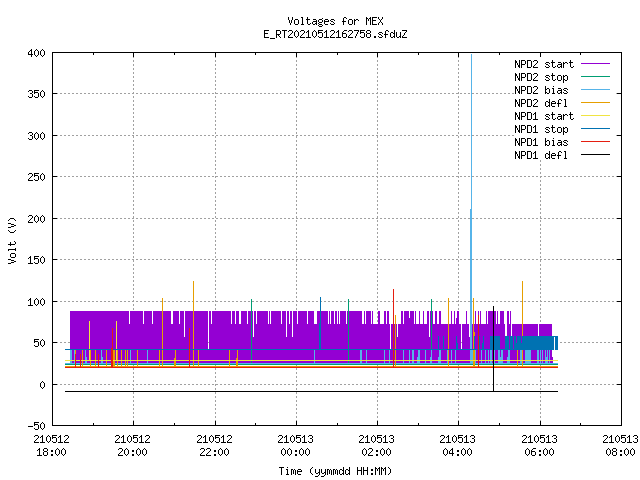Click the NPD2 stop green legend line
Screen dimensions: 640x480
[x=595, y=77]
